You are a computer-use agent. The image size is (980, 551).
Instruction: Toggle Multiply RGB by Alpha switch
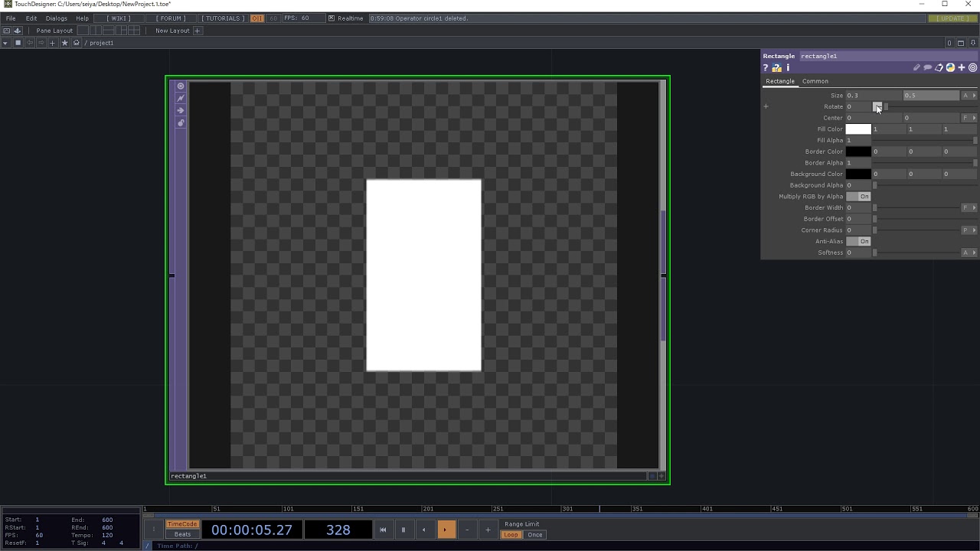858,197
